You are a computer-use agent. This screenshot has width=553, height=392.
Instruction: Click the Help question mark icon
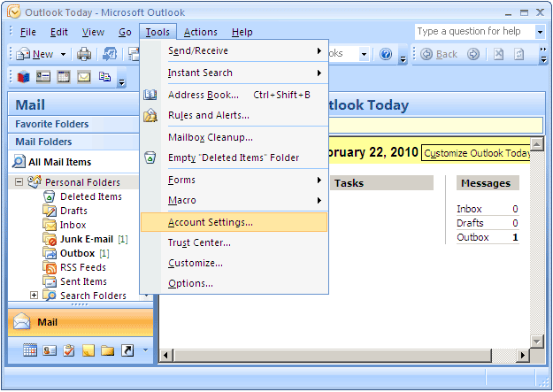point(386,54)
